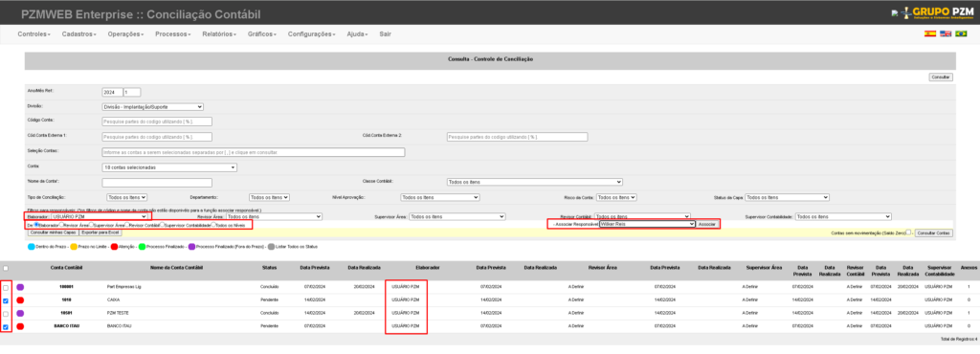This screenshot has width=980, height=354.
Task: Click gray Listar Todos os Status icon
Action: tap(271, 246)
